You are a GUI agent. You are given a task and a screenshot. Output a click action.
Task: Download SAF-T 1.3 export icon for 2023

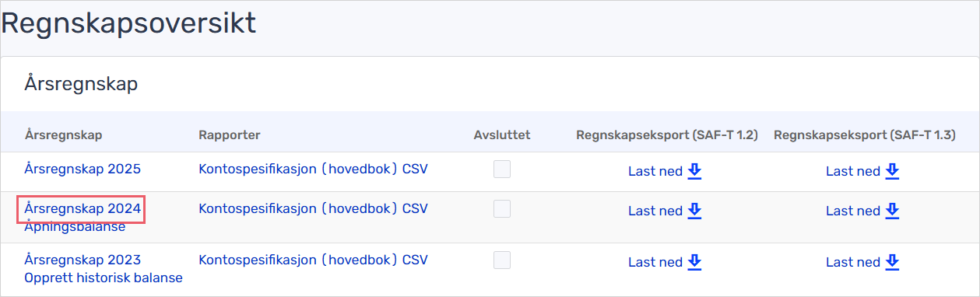892,262
